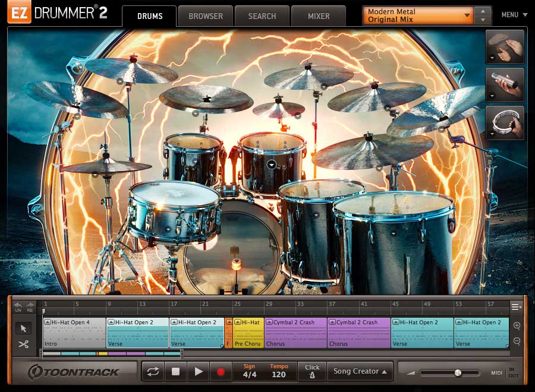
Task: Click the song overview scrollbar strip
Action: tap(111, 354)
